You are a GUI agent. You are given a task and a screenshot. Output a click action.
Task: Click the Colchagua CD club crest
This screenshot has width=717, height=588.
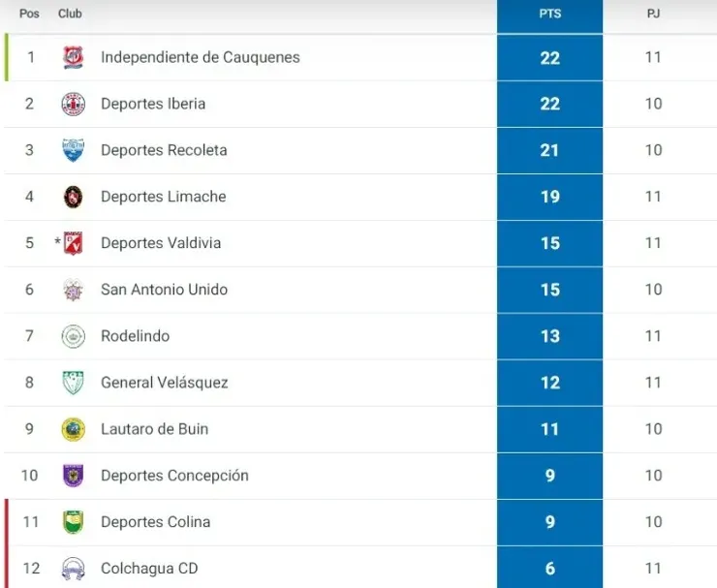point(73,569)
